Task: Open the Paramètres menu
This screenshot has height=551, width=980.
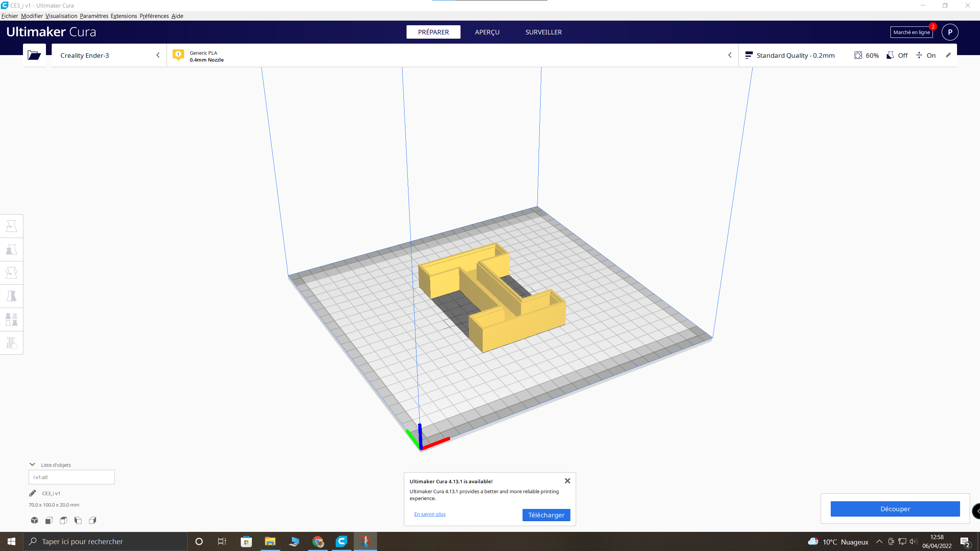Action: (94, 16)
